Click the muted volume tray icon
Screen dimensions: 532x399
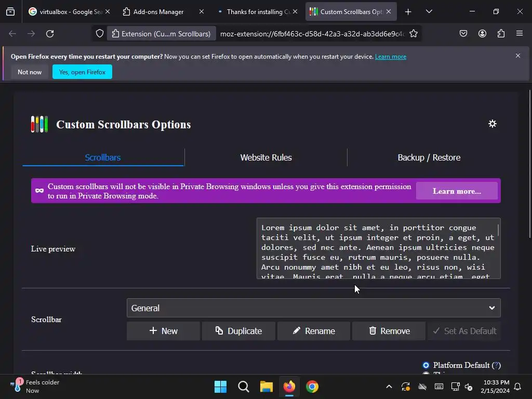[x=469, y=387]
